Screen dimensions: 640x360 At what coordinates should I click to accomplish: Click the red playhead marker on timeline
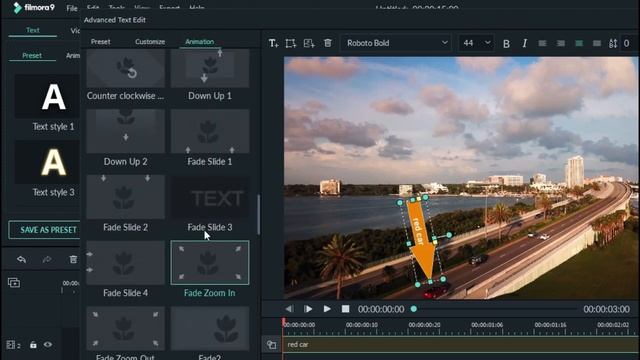tap(283, 322)
